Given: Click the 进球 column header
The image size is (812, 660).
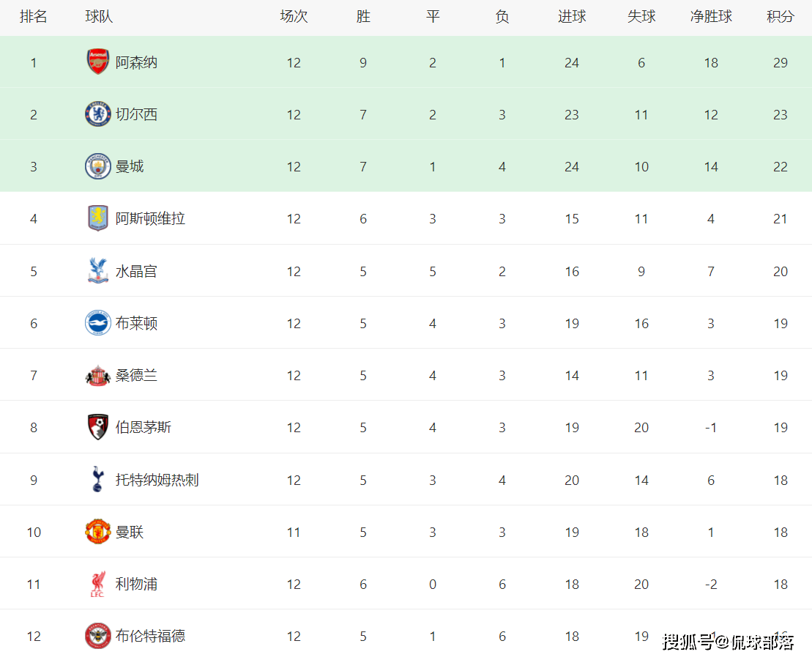Looking at the screenshot, I should pyautogui.click(x=572, y=16).
